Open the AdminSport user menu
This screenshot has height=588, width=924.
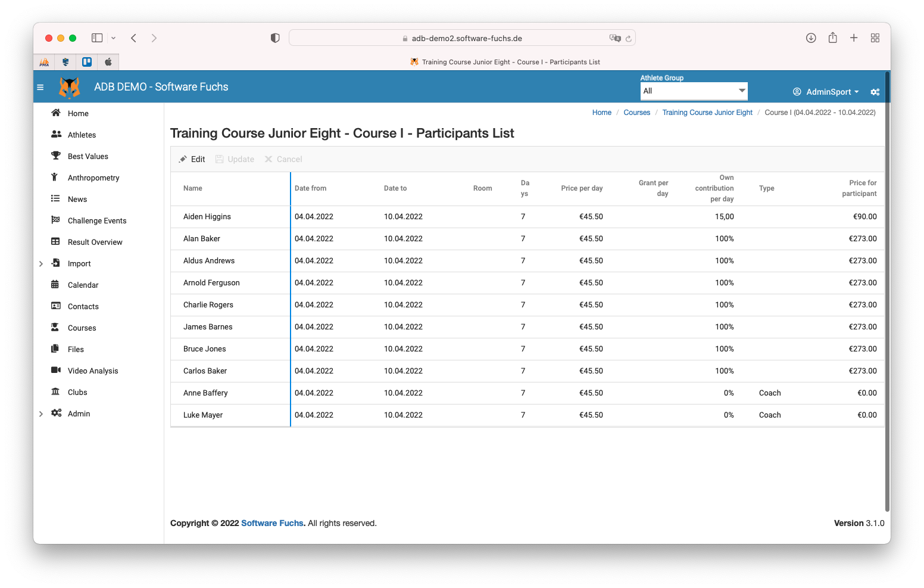tap(826, 92)
